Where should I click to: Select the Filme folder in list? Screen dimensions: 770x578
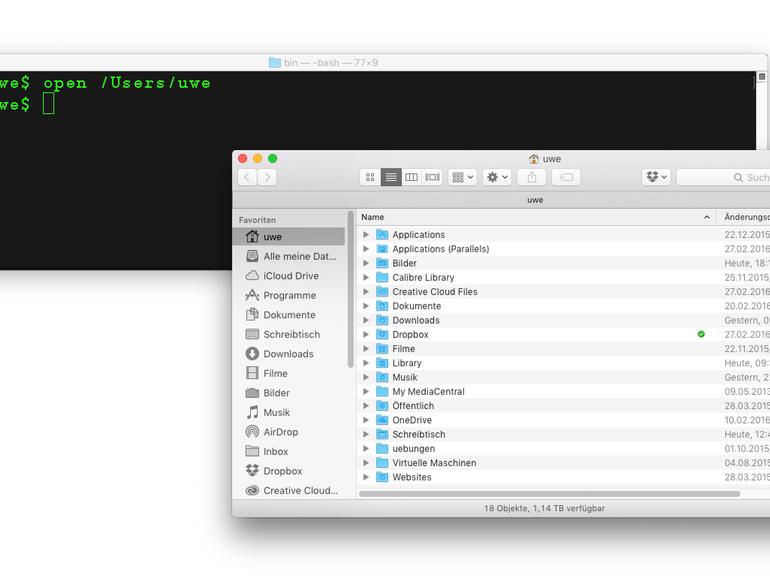[563, 349]
